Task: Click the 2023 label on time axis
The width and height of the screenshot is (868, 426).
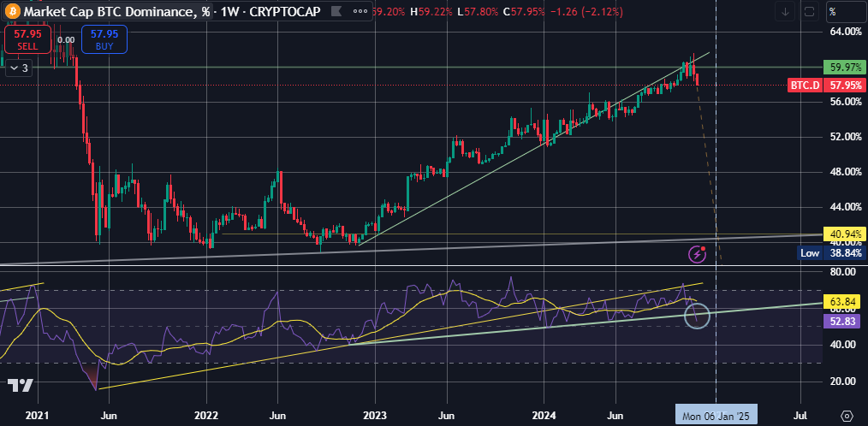Action: (375, 415)
